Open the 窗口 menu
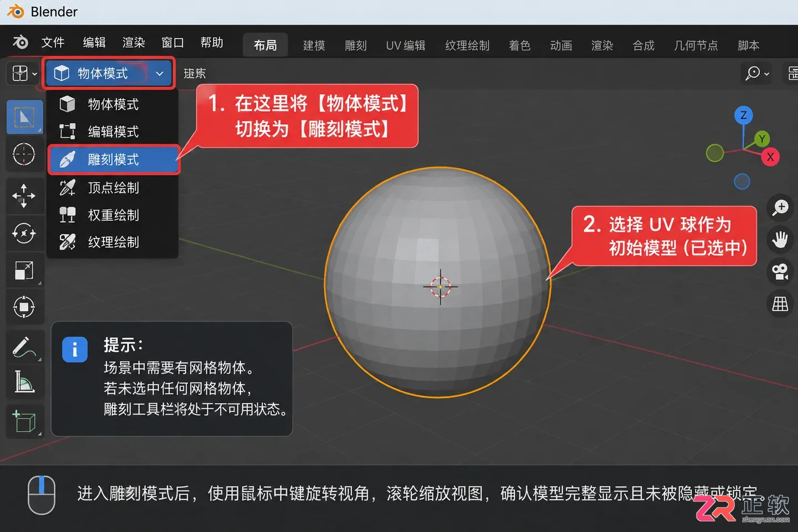The width and height of the screenshot is (798, 532). click(172, 43)
